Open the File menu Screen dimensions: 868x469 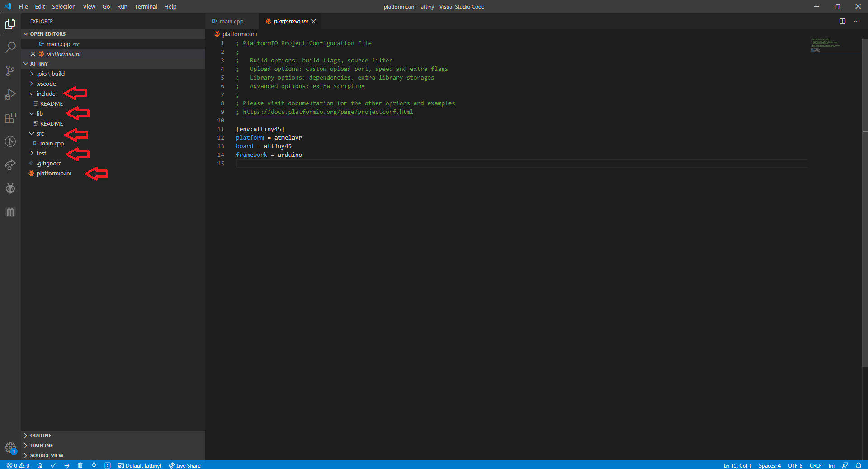coord(24,6)
